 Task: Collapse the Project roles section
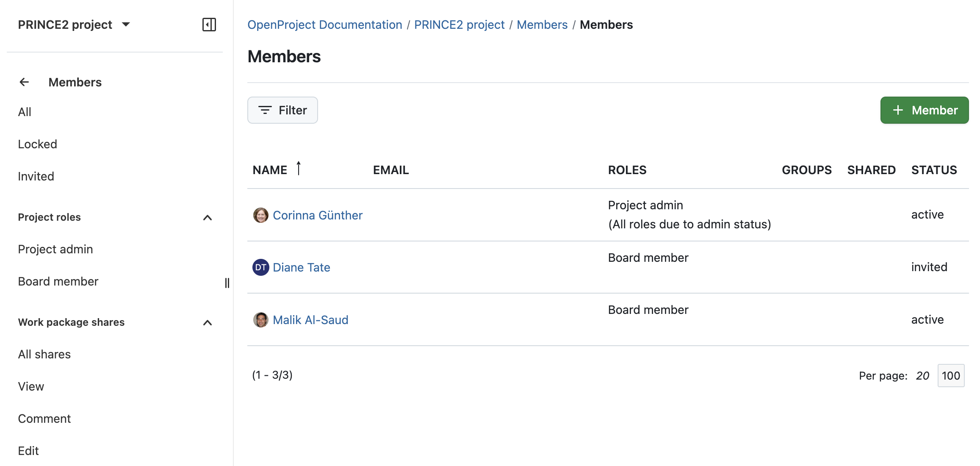pyautogui.click(x=208, y=217)
